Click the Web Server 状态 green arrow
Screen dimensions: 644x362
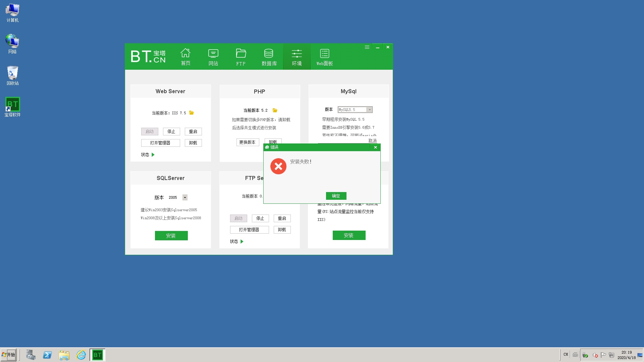(x=153, y=155)
